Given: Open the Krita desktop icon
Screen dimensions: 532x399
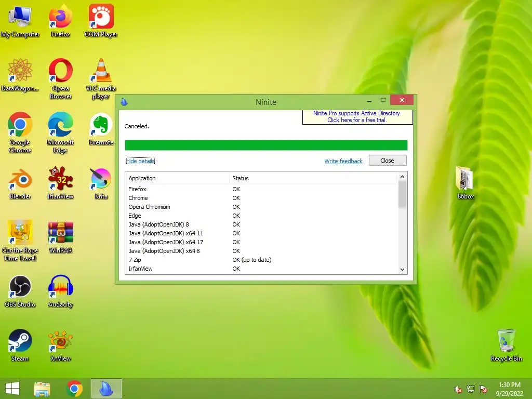Looking at the screenshot, I should click(101, 183).
